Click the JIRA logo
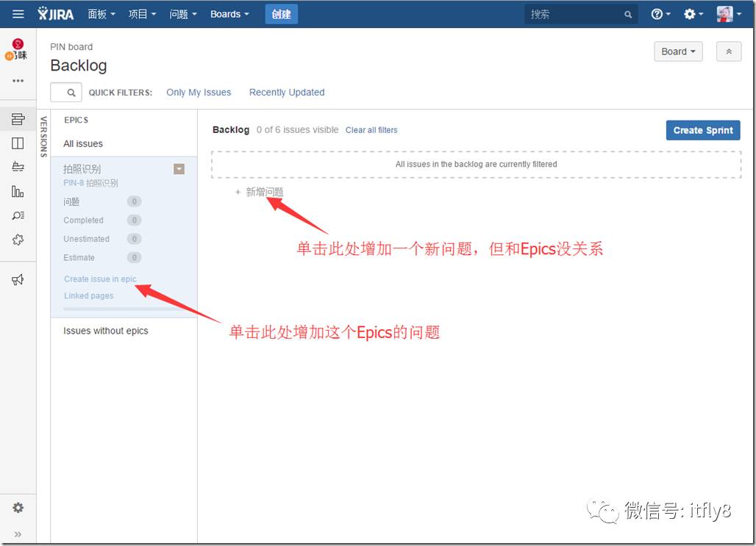The image size is (756, 546). click(x=55, y=14)
